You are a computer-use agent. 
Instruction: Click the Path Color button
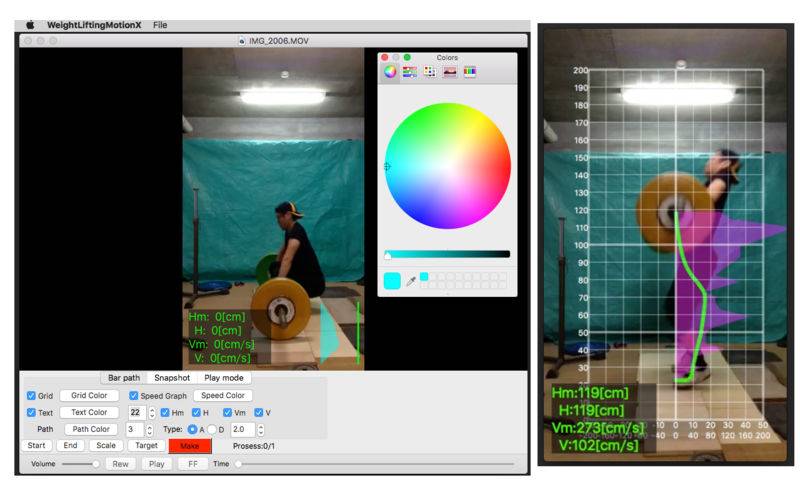click(x=91, y=429)
